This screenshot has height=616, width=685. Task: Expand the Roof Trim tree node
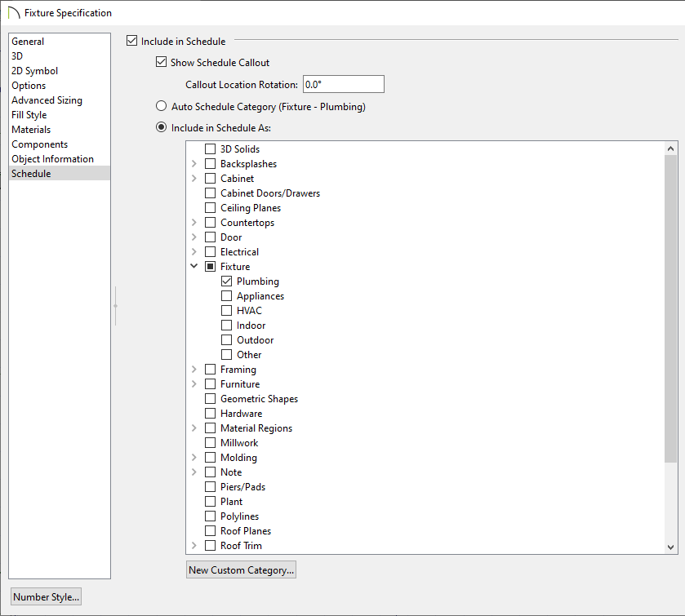pos(194,546)
